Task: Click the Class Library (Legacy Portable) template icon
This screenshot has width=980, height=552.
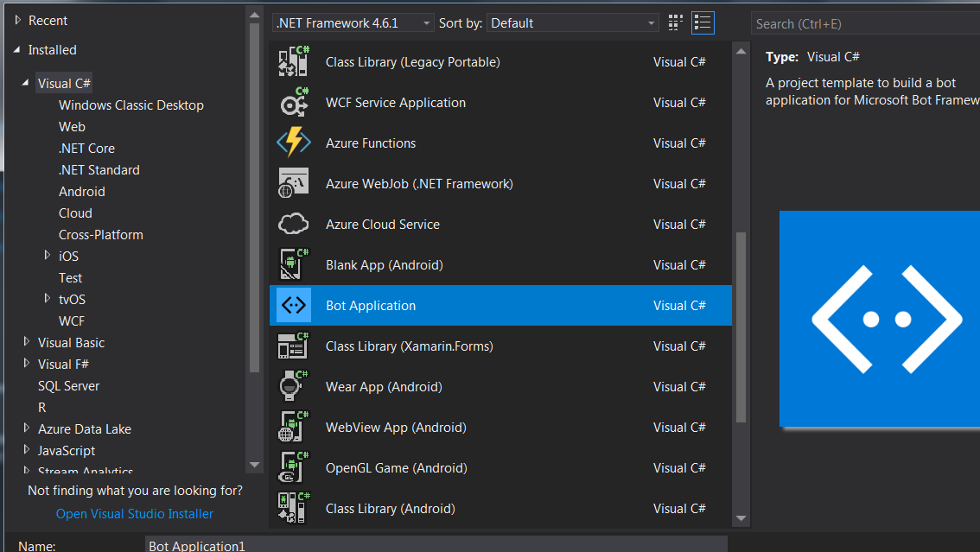Action: (x=293, y=61)
